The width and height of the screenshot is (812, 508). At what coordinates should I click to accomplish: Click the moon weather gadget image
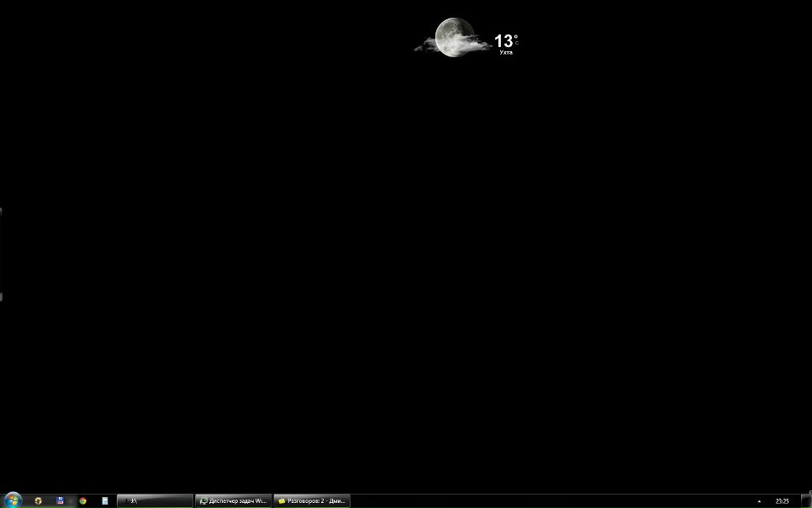[x=452, y=37]
